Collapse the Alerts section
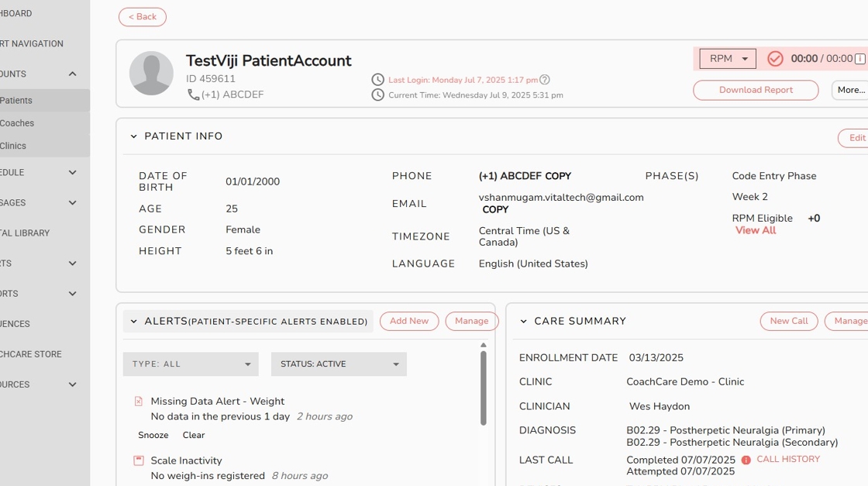Image resolution: width=868 pixels, height=486 pixels. coord(134,322)
